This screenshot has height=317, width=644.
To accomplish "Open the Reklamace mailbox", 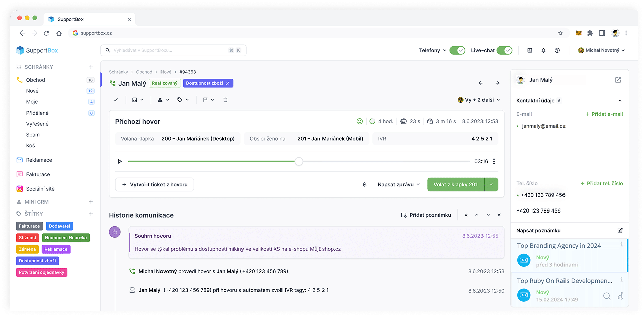I will point(39,160).
